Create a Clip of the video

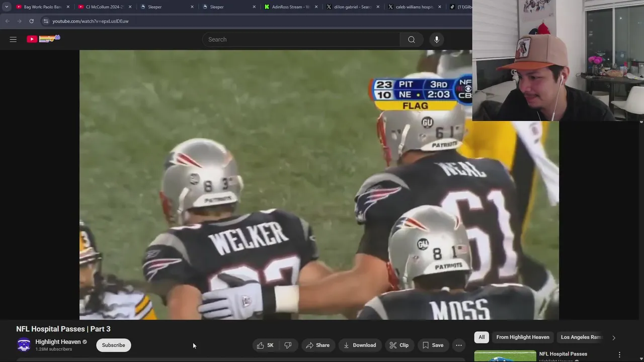[x=399, y=345]
